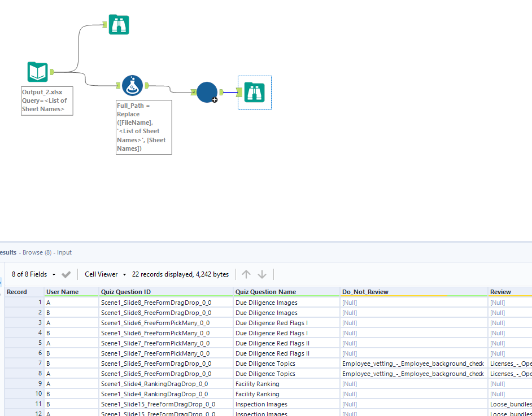The width and height of the screenshot is (532, 416).
Task: Click the down arrow to go to next record
Action: [262, 274]
